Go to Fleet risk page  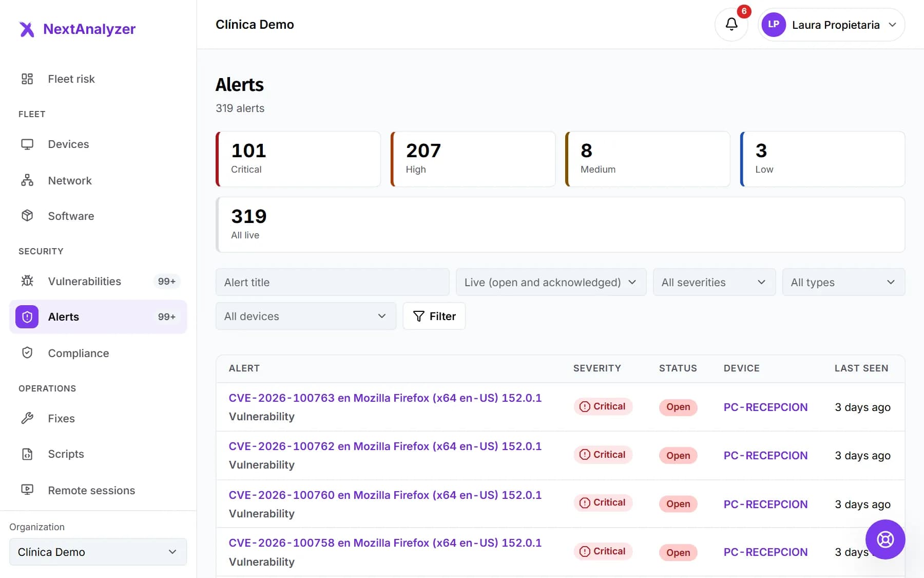click(x=98, y=79)
